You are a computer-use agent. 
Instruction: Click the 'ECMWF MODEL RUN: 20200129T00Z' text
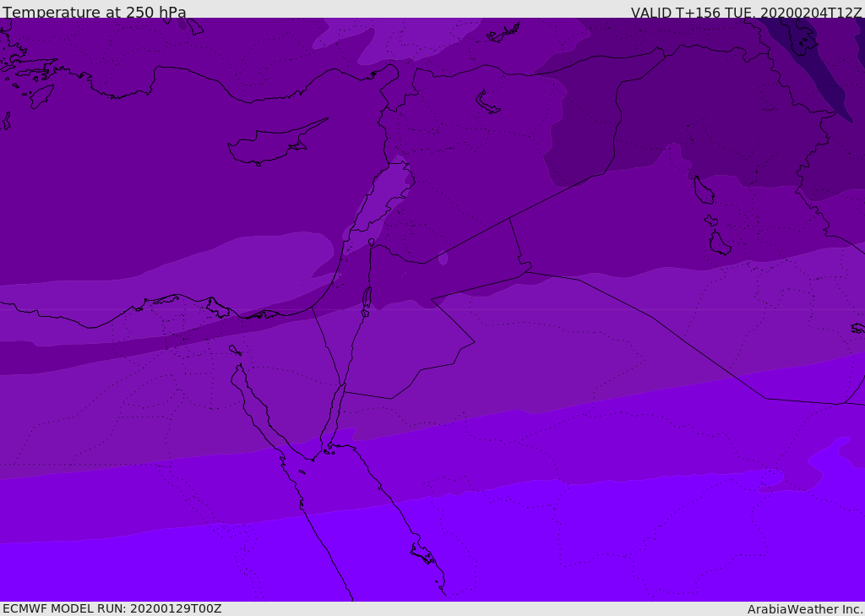(112, 608)
